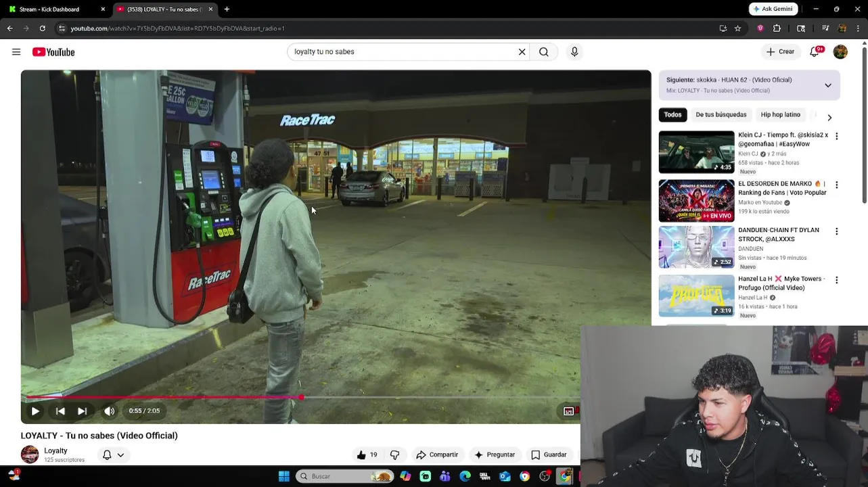
Task: Bookmark this page with the star
Action: click(738, 28)
